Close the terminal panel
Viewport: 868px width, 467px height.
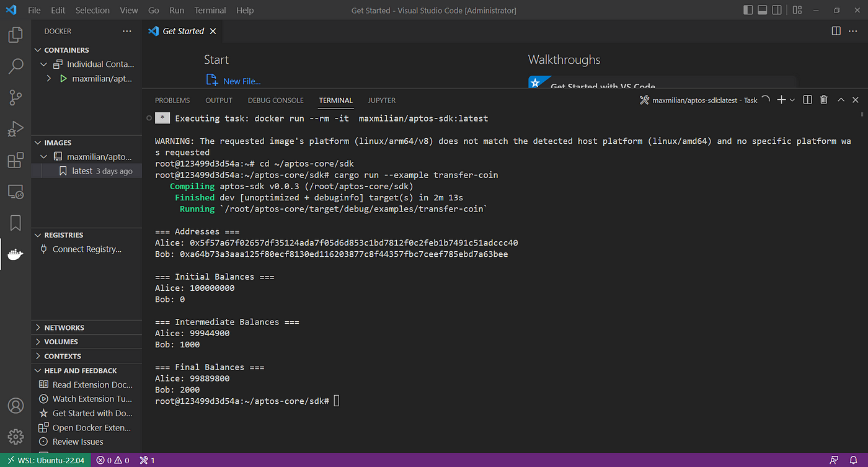pyautogui.click(x=856, y=100)
